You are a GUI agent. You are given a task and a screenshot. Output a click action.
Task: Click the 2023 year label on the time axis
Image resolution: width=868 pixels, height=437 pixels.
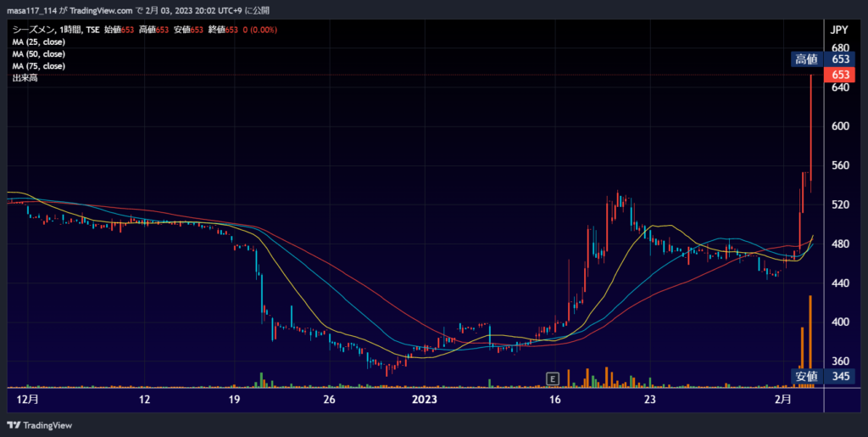[426, 400]
